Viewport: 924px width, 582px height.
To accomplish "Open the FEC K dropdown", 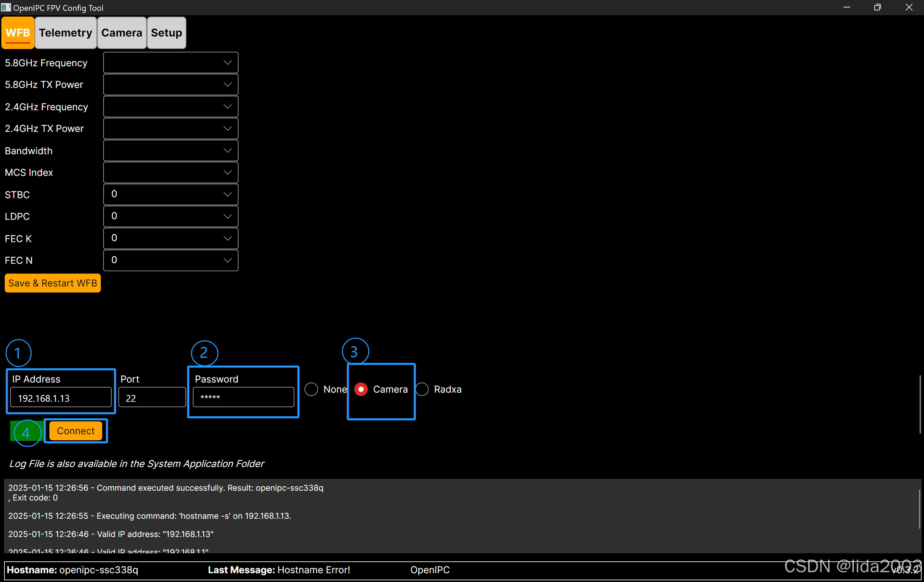I will (171, 238).
